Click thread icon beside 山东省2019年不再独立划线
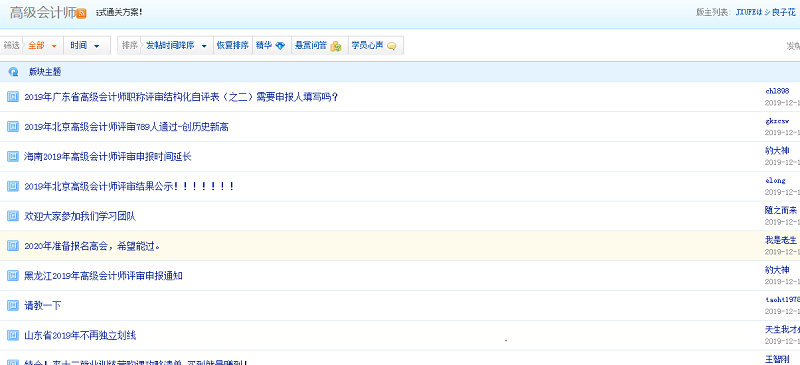Viewport: 800px width, 365px height. (13, 335)
